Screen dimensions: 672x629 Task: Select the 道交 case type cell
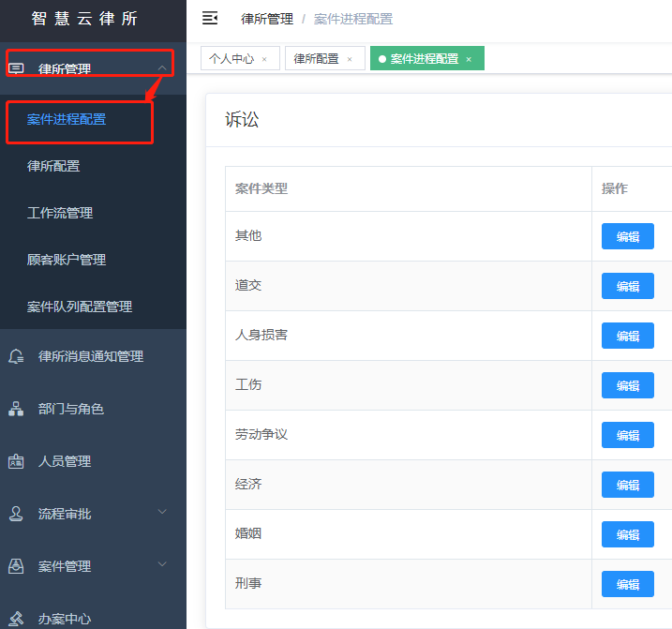409,286
